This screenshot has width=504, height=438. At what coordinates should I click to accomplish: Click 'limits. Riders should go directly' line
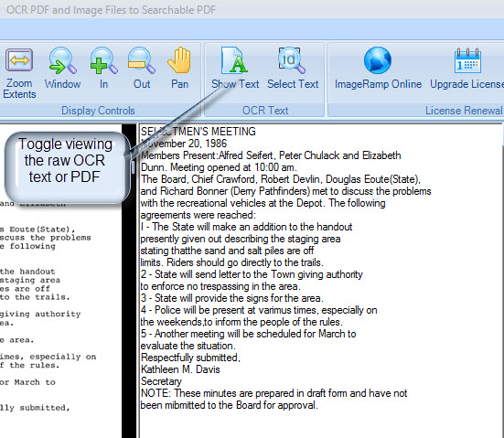pos(231,262)
